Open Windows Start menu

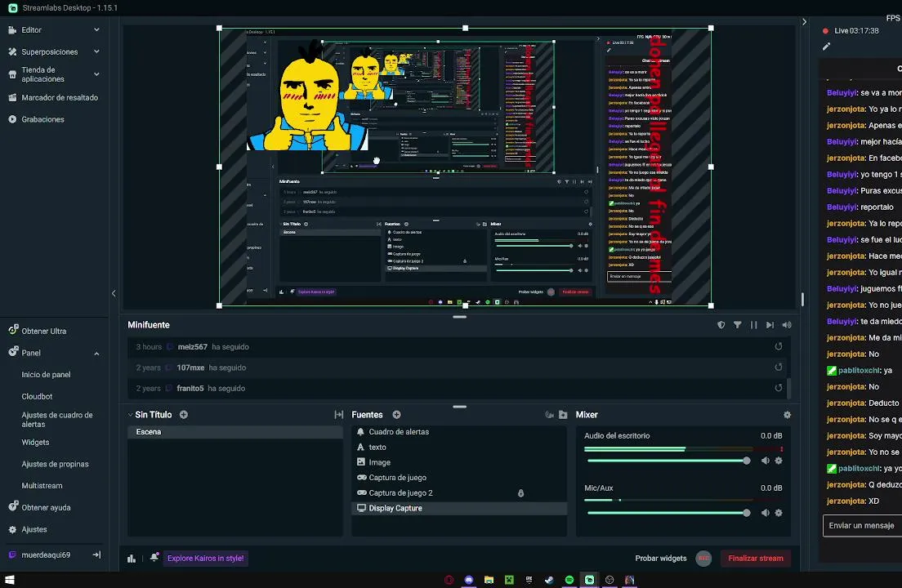pyautogui.click(x=9, y=580)
